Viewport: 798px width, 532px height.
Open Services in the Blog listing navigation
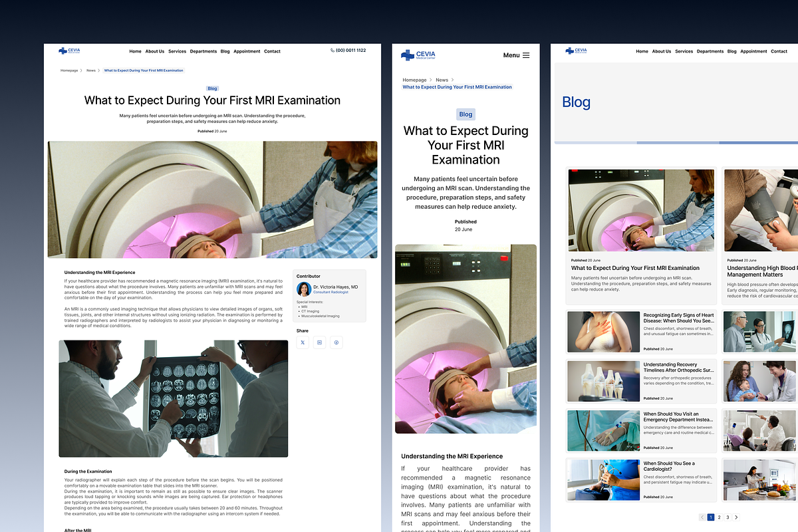tap(684, 51)
